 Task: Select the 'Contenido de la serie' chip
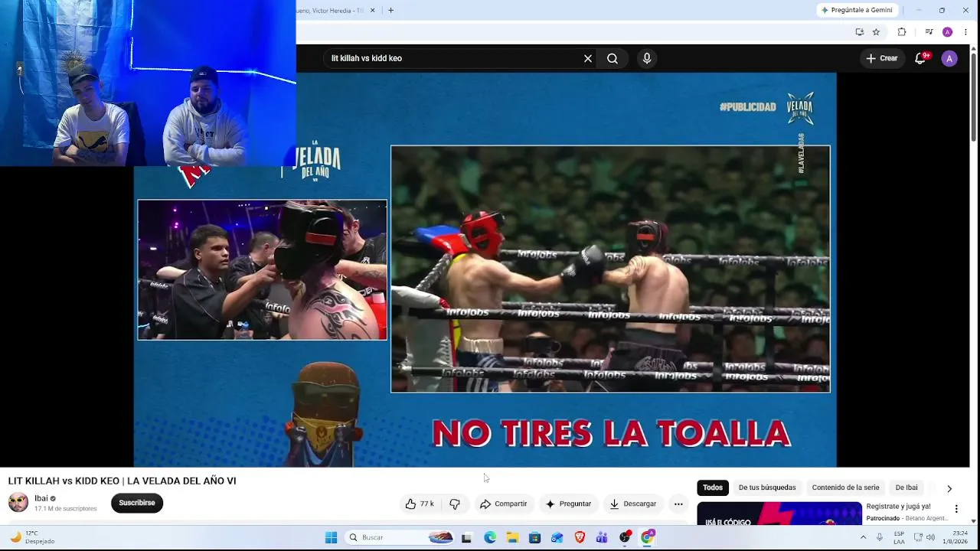click(845, 487)
